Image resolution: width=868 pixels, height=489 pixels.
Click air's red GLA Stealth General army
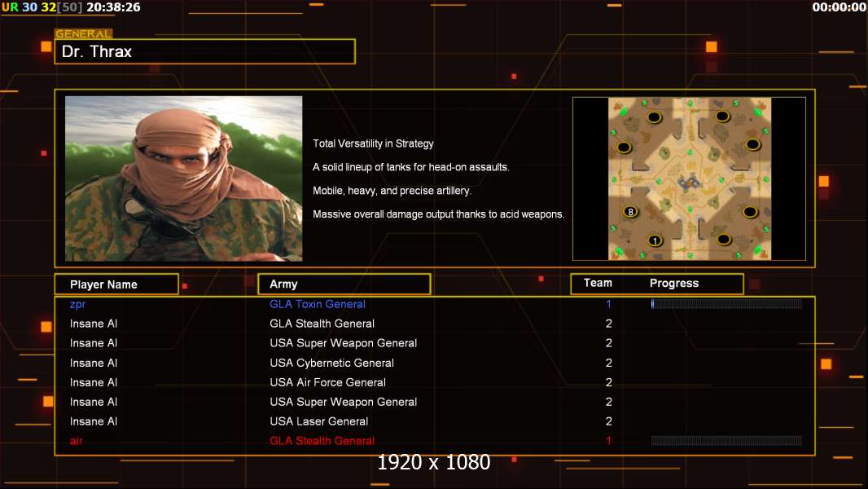pyautogui.click(x=322, y=441)
